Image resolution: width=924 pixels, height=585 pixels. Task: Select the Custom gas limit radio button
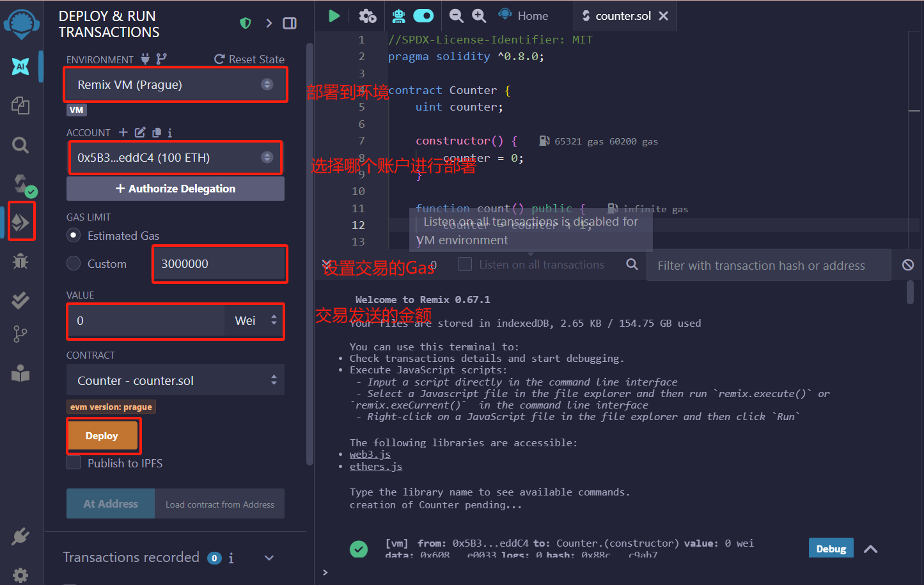(x=74, y=263)
